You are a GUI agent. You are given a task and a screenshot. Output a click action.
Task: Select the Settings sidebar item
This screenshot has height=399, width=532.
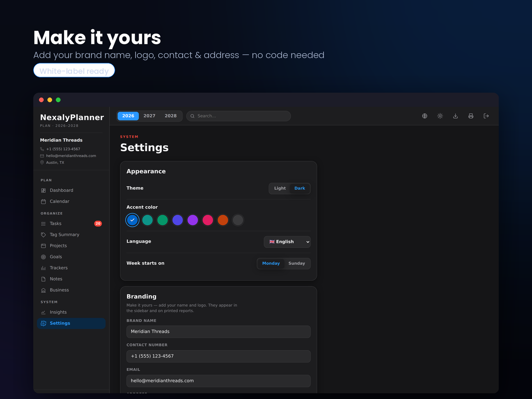tap(71, 323)
